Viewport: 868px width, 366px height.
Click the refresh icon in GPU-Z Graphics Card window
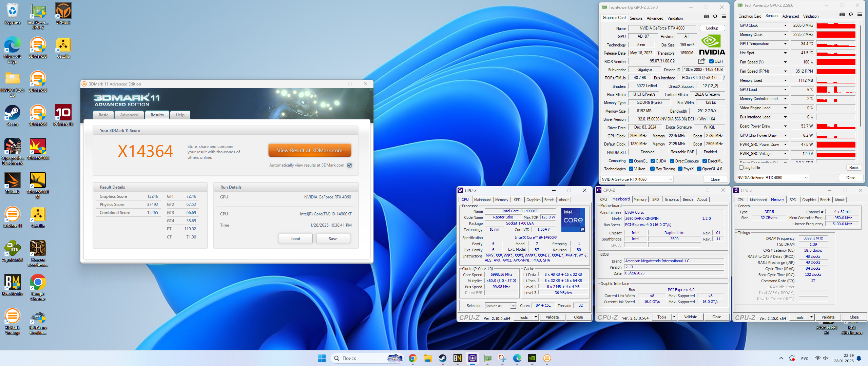[715, 16]
